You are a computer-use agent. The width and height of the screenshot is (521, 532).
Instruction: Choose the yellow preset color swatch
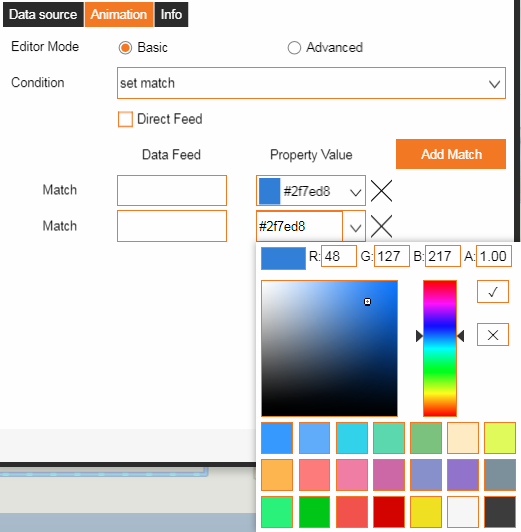click(x=426, y=512)
